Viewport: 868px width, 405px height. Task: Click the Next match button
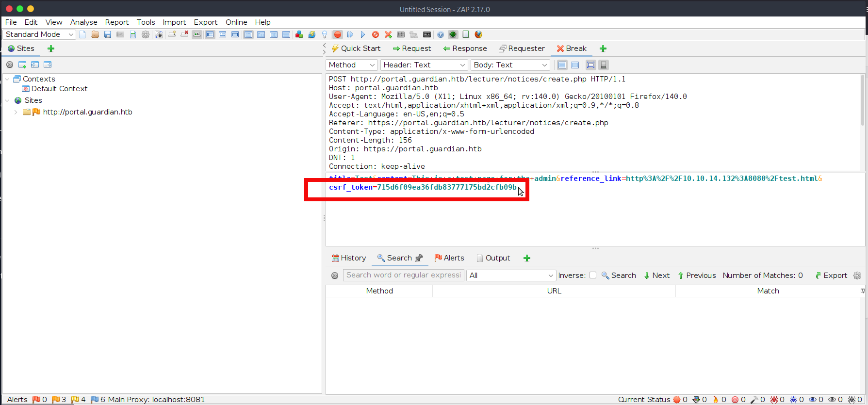656,275
